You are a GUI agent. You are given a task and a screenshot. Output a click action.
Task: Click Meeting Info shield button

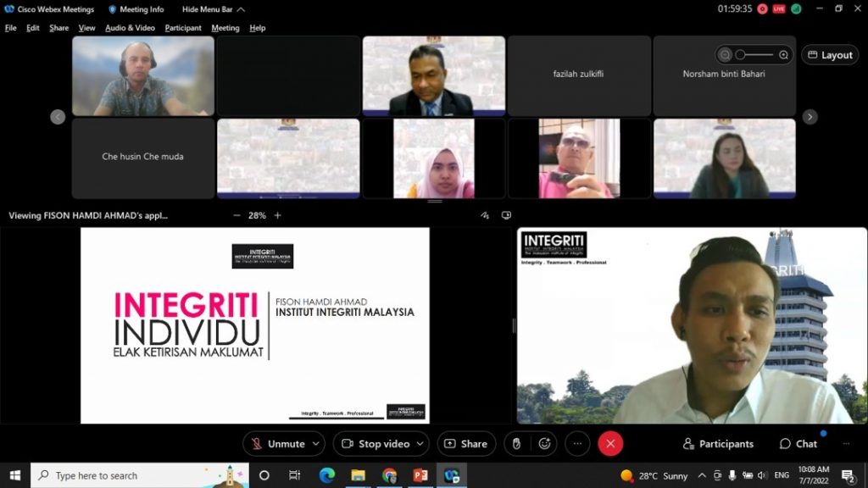(136, 9)
